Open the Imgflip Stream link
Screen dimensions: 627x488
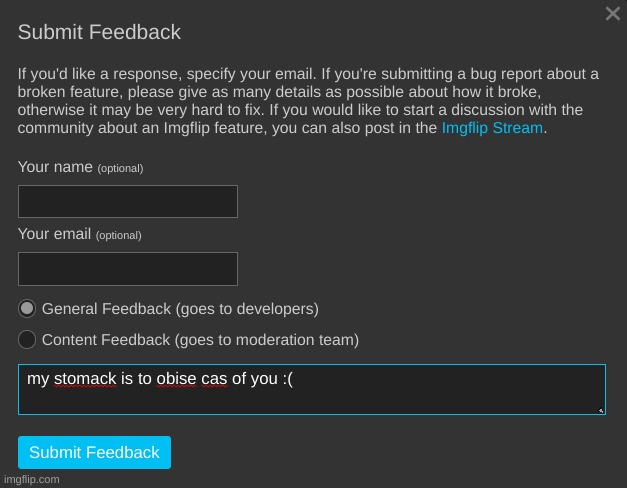pos(492,128)
